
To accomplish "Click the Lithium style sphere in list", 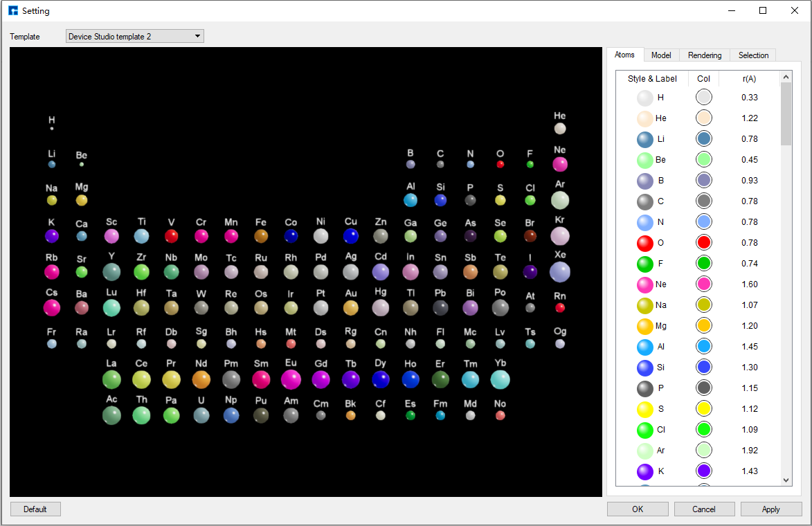I will pyautogui.click(x=645, y=139).
